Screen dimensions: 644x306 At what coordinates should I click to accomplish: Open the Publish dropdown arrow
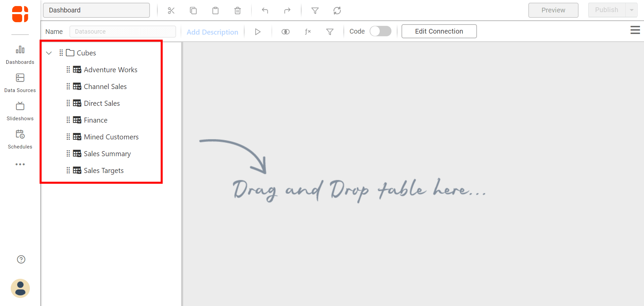632,10
